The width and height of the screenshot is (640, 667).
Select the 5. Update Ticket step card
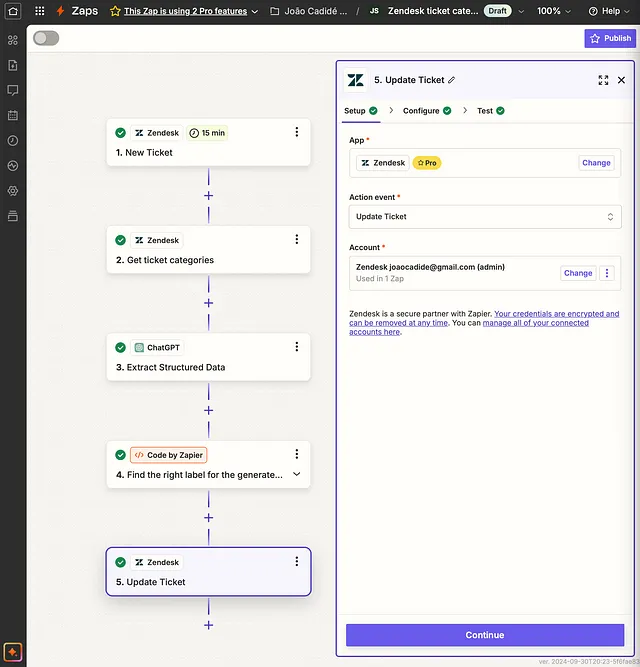pos(208,572)
